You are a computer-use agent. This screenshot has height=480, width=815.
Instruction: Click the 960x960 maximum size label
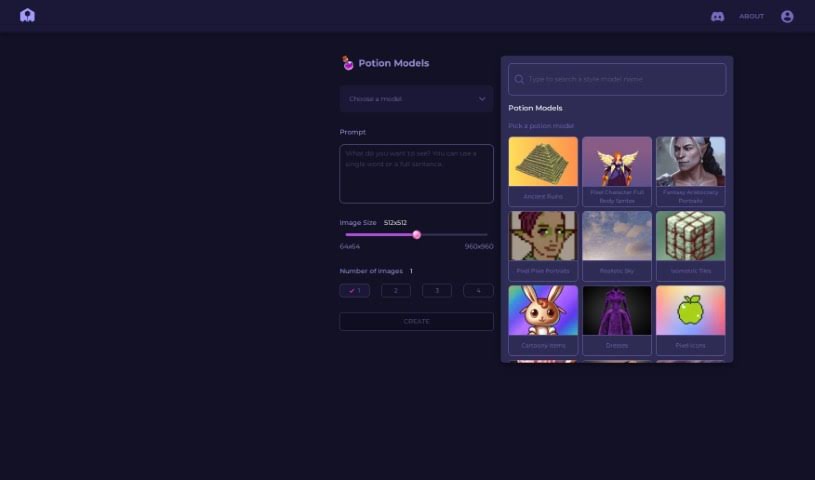tap(479, 247)
